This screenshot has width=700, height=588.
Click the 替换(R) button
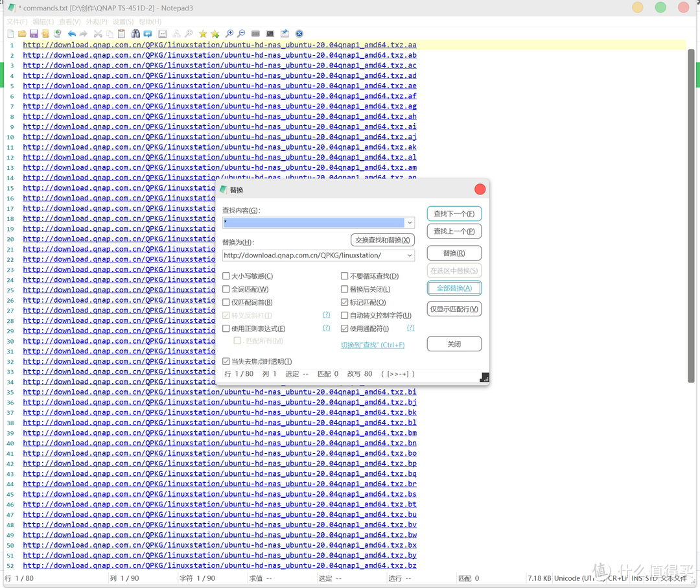point(454,253)
